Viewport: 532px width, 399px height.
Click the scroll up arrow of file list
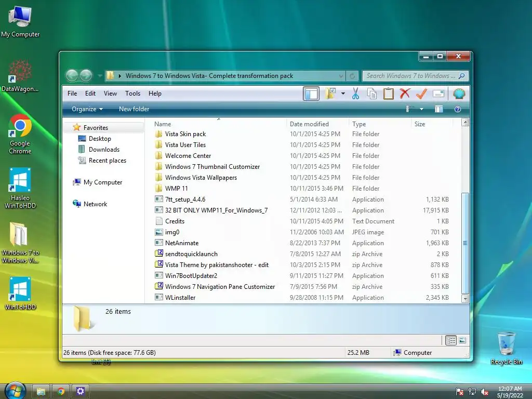465,123
